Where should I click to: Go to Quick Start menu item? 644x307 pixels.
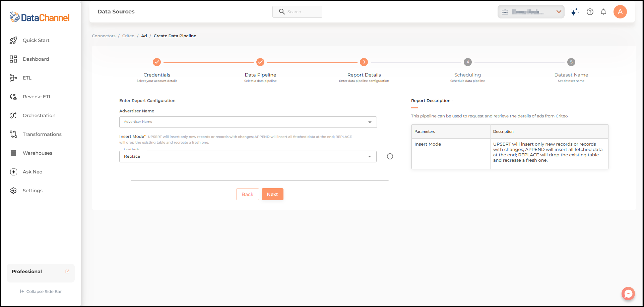tap(36, 40)
